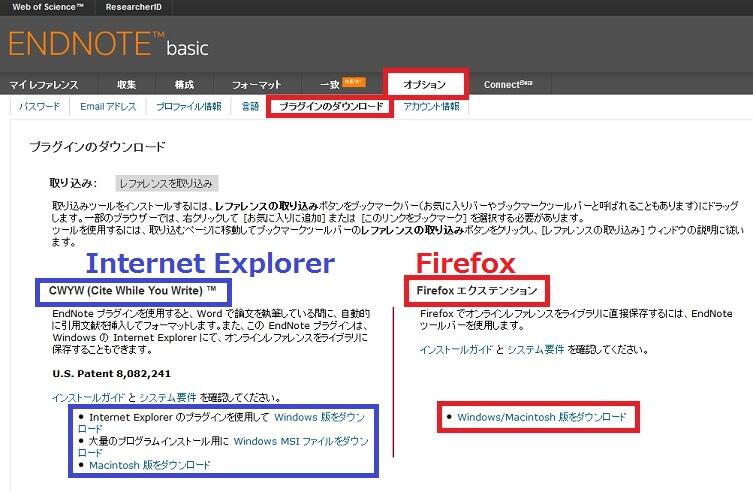The image size is (753, 492).
Task: Select the オプション tab
Action: [425, 84]
